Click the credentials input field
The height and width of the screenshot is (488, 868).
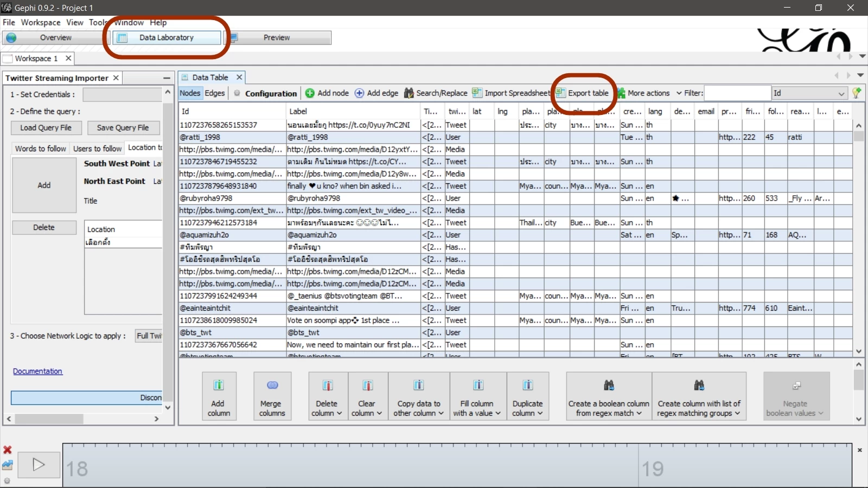tap(123, 94)
